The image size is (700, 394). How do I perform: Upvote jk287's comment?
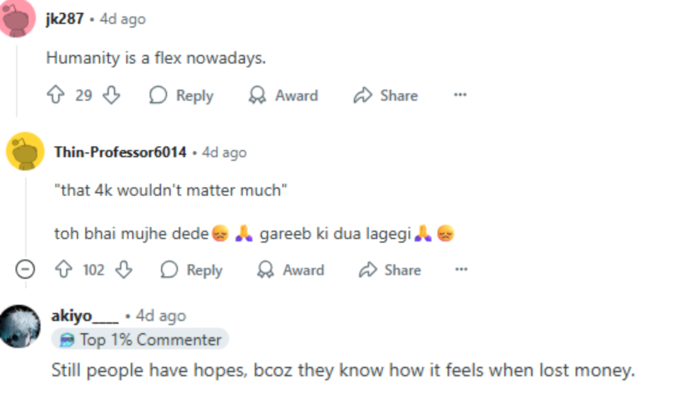56,95
